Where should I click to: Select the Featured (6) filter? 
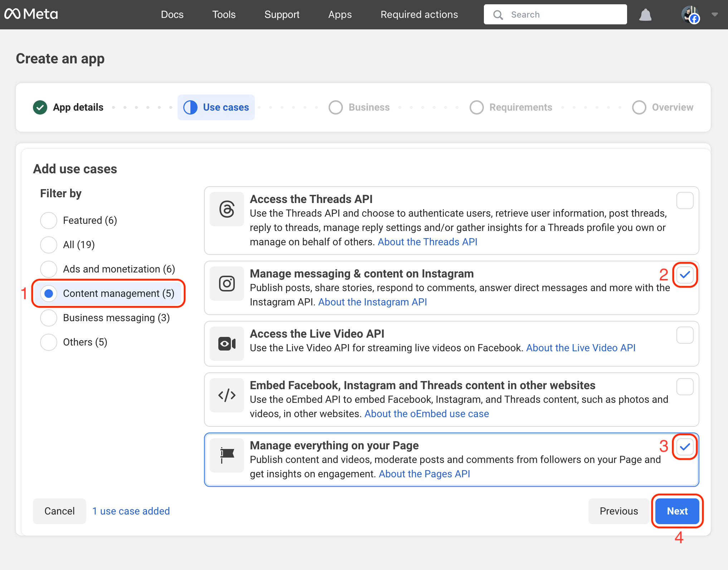click(x=49, y=220)
